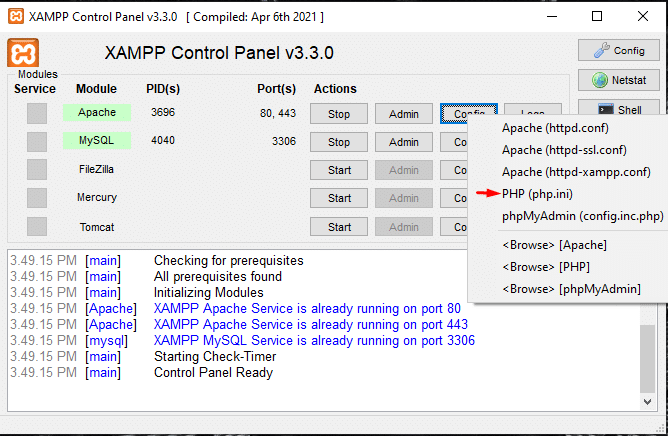Screen dimensions: 668x436
Task: Click log line 'Checking for prerequisites'
Action: (x=228, y=260)
